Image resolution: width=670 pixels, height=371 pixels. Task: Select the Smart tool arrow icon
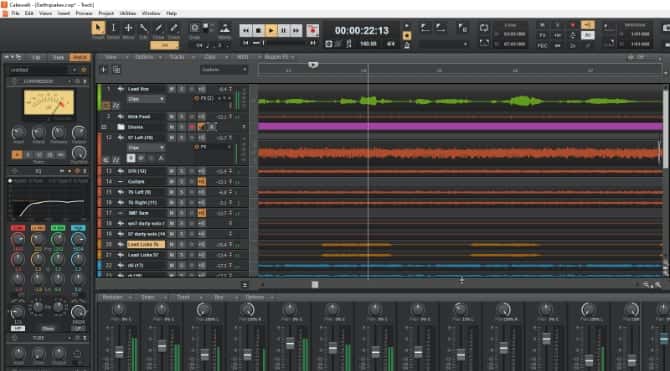pos(98,28)
